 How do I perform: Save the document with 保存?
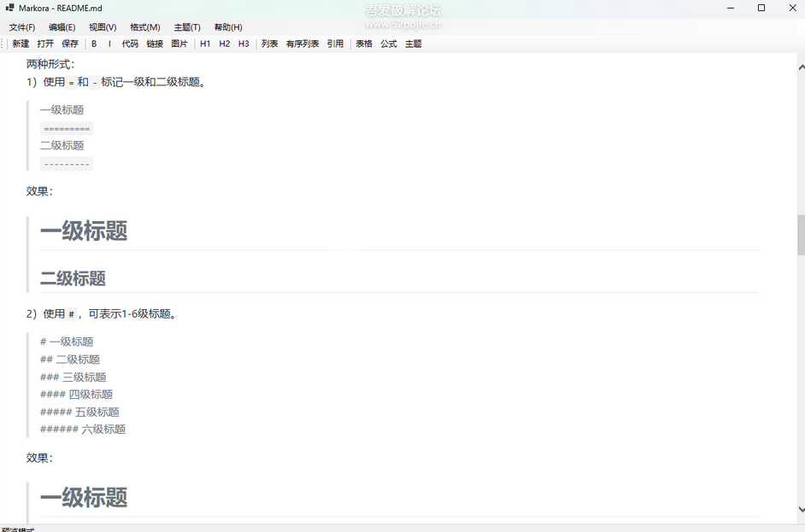click(x=70, y=44)
